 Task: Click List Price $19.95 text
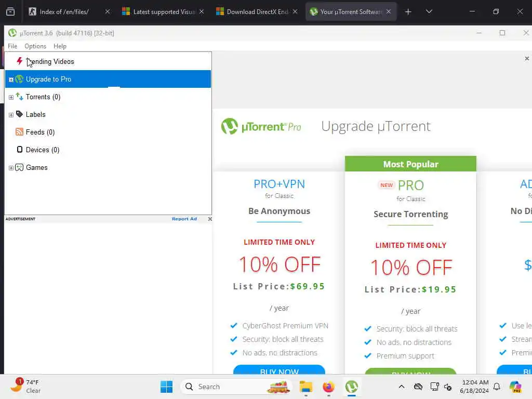tap(410, 289)
